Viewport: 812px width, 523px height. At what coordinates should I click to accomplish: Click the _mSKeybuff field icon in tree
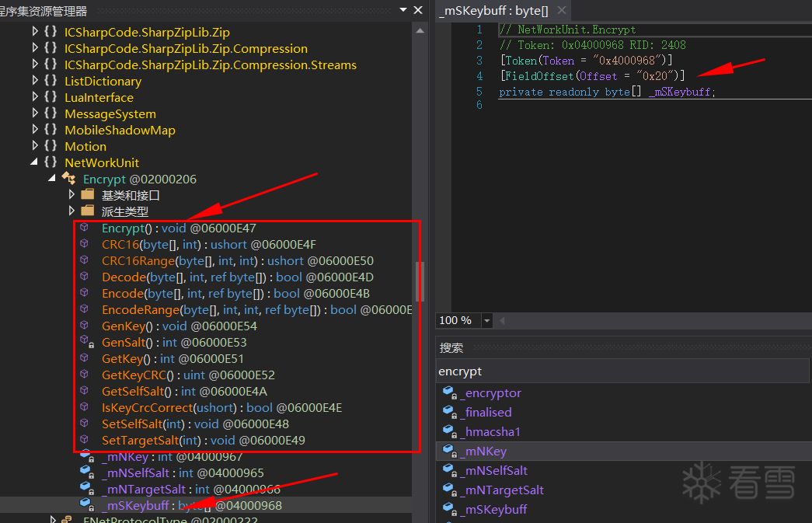point(86,504)
